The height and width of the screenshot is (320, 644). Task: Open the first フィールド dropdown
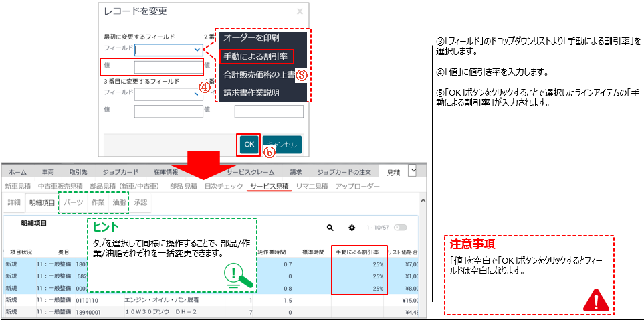pyautogui.click(x=169, y=49)
